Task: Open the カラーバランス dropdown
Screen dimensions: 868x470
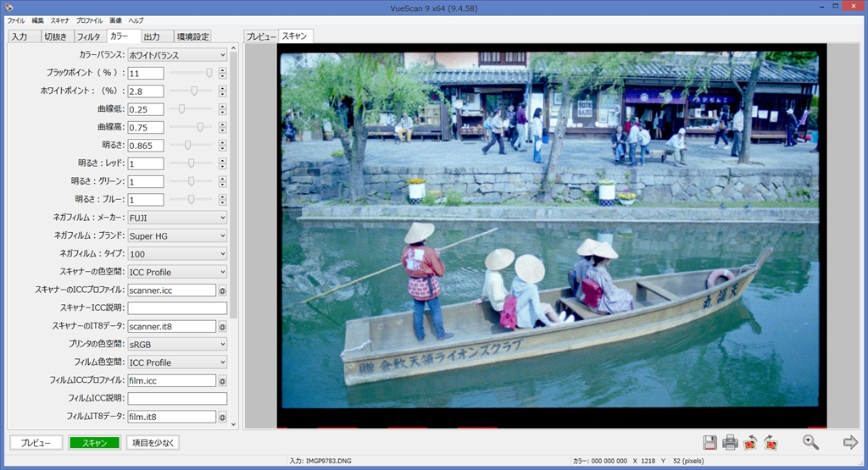Action: pos(177,55)
